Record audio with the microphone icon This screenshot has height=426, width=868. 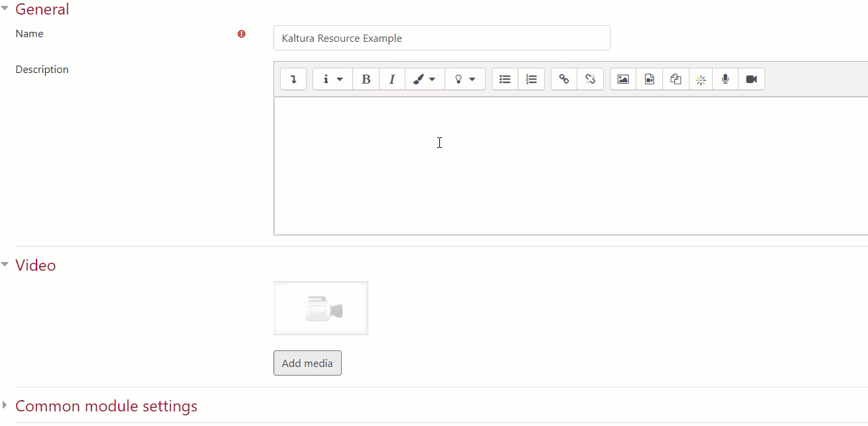click(x=725, y=79)
